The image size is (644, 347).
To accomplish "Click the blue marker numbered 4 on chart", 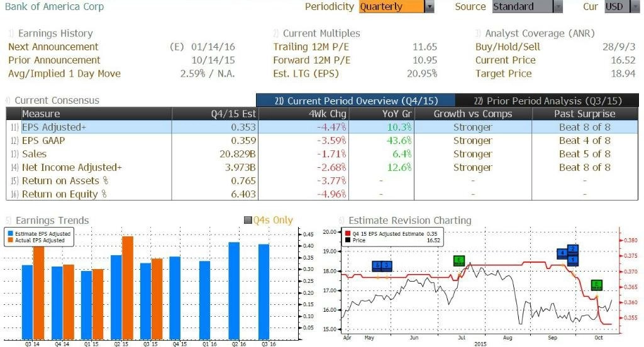I will (562, 254).
